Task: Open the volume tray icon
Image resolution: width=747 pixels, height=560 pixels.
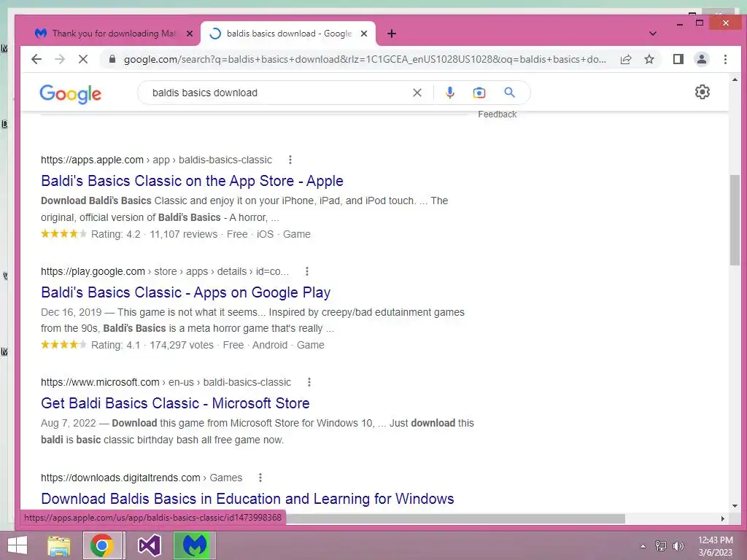Action: coord(678,545)
